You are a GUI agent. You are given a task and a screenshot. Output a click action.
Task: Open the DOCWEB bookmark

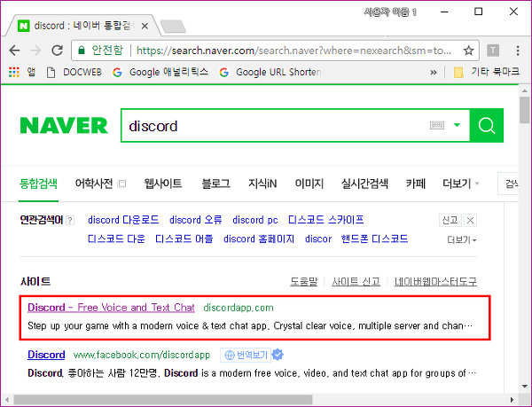click(74, 72)
